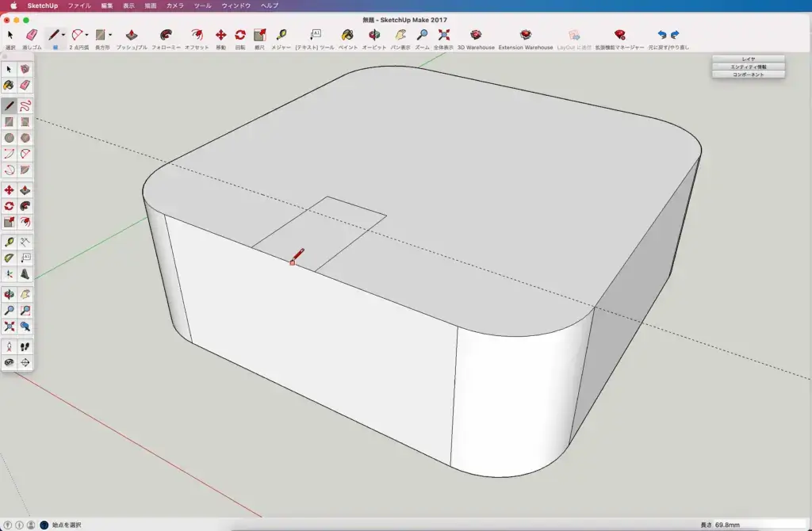Viewport: 812px width, 531px height.
Task: Pick the Polygon tool in left palette
Action: (x=25, y=138)
